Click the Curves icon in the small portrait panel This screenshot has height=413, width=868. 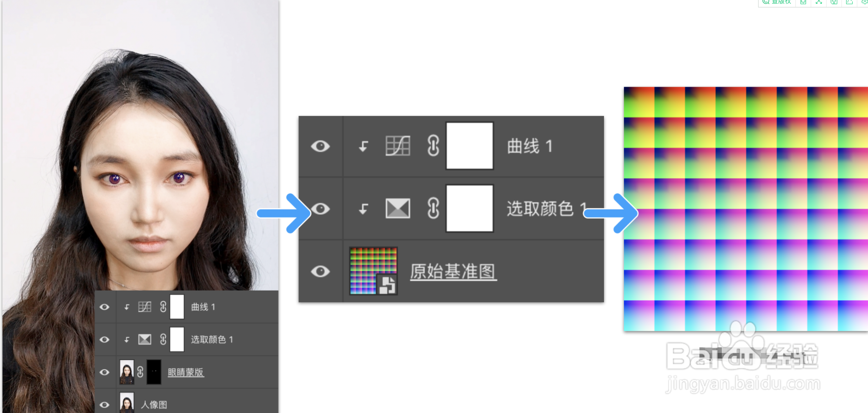[x=145, y=307]
